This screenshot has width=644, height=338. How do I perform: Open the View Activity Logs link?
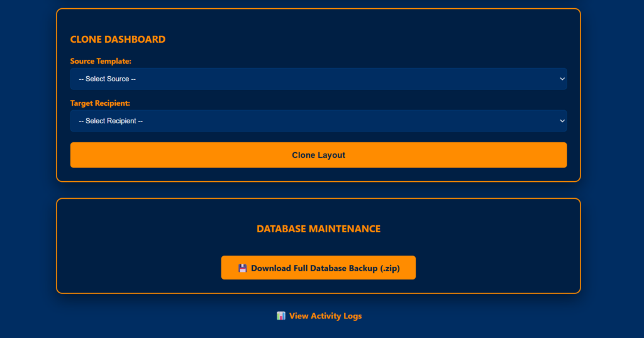click(x=325, y=316)
